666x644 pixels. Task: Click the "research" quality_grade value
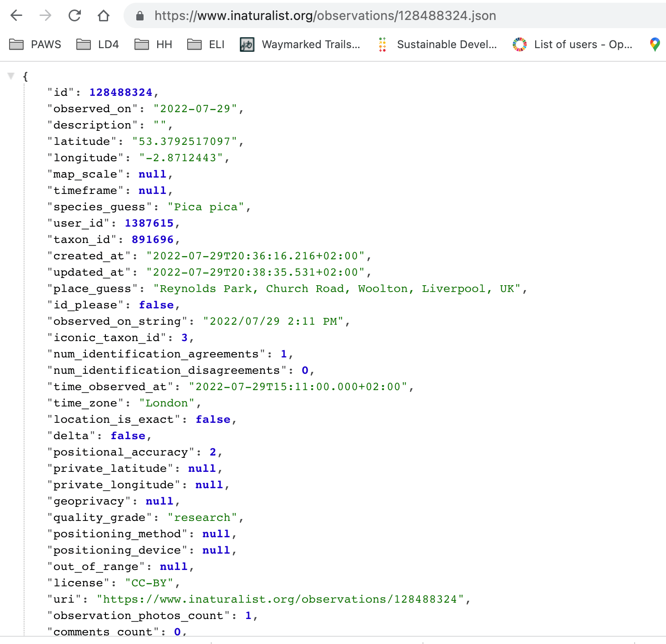click(x=202, y=518)
